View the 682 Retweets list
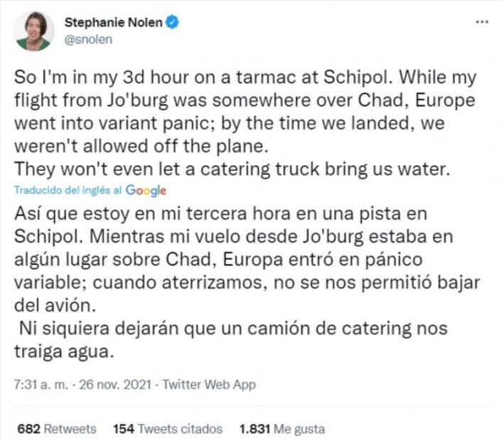504x441 pixels. (57, 429)
